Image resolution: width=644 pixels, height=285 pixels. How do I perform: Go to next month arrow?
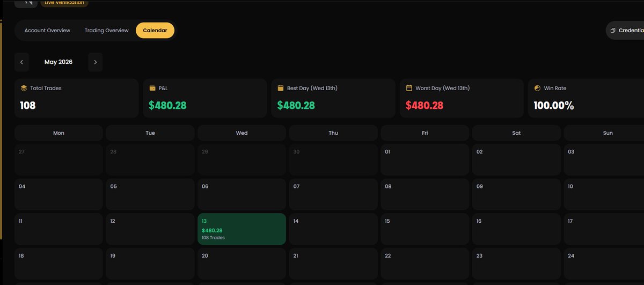pos(96,62)
